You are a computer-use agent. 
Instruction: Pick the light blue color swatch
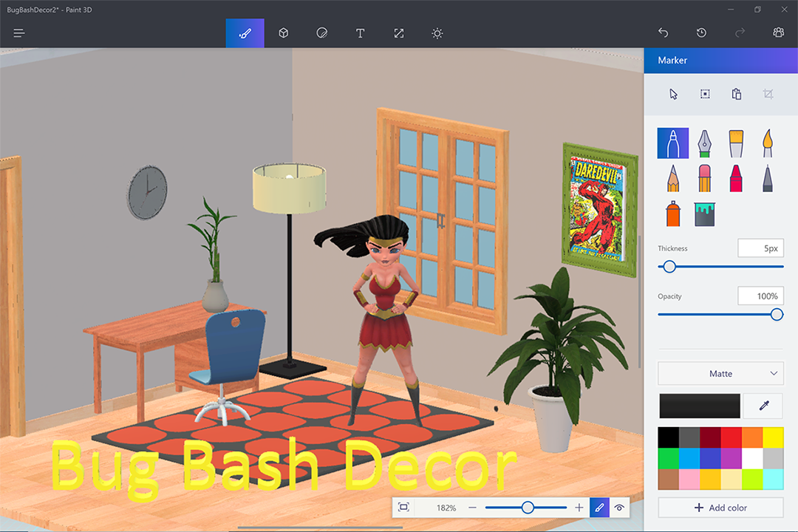pyautogui.click(x=689, y=458)
